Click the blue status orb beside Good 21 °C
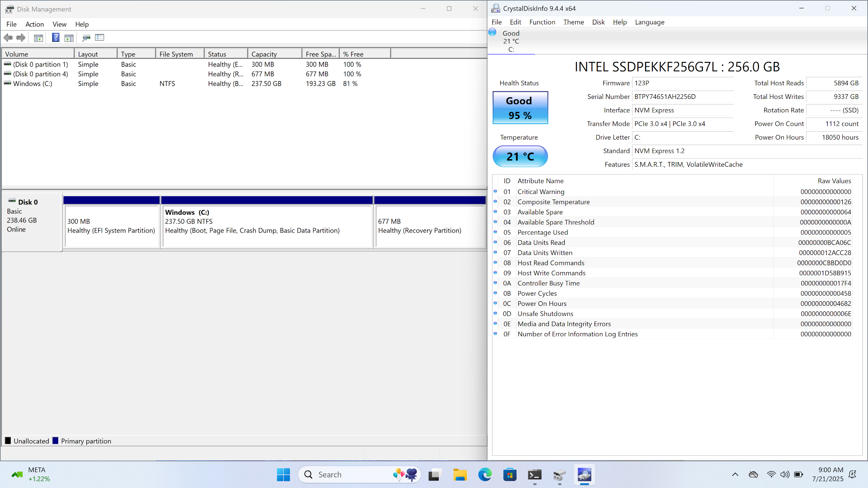Viewport: 868px width, 488px height. (x=492, y=32)
